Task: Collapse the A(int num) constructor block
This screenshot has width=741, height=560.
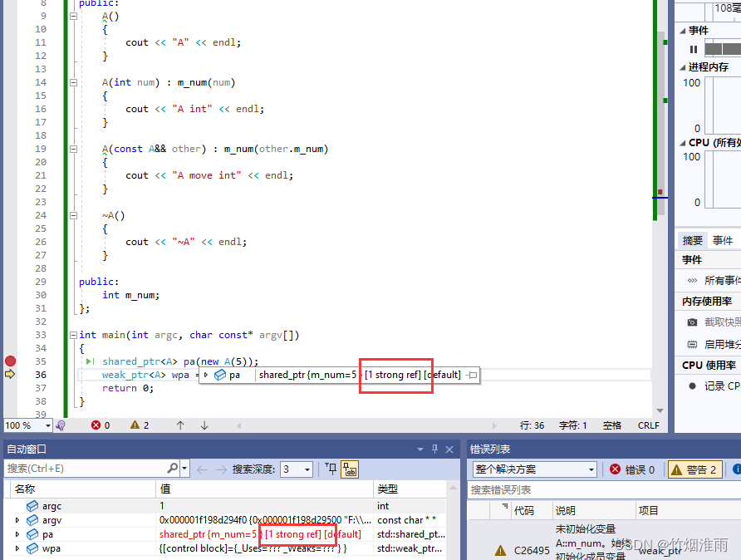Action: (73, 82)
